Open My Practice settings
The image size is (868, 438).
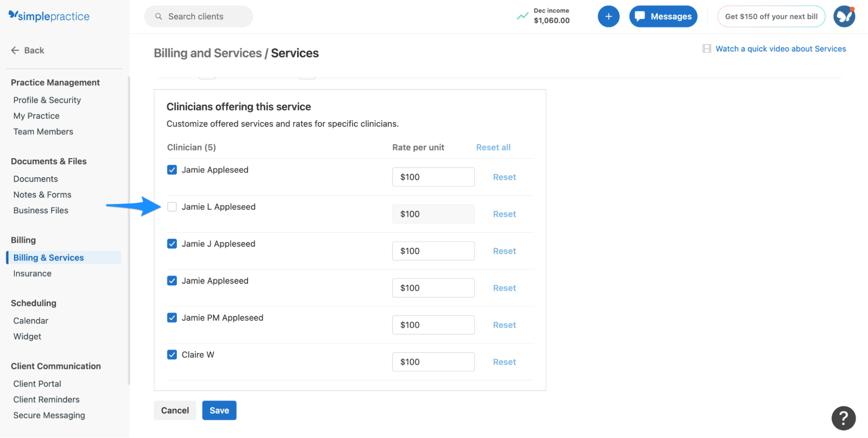click(36, 116)
